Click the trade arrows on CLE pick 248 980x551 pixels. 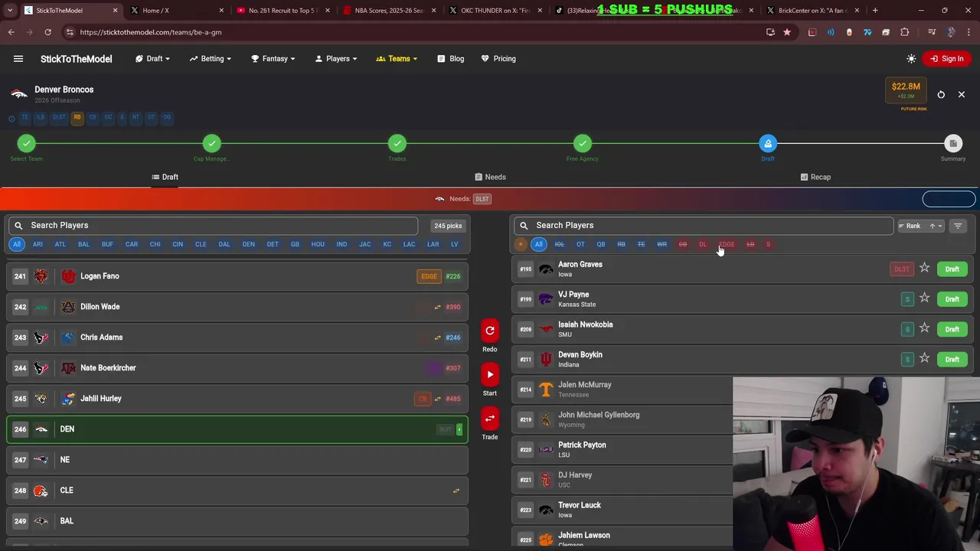tap(456, 491)
